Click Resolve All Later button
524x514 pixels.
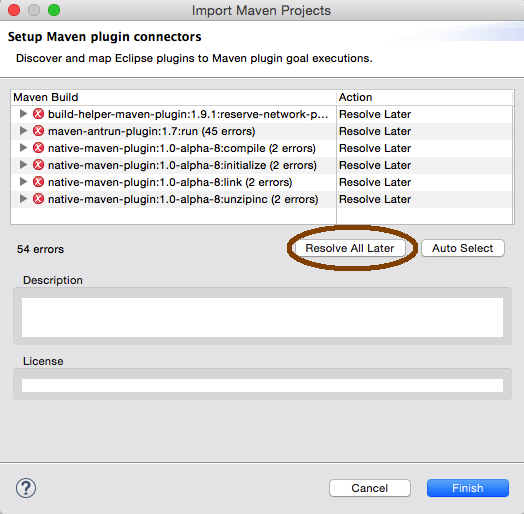[350, 248]
